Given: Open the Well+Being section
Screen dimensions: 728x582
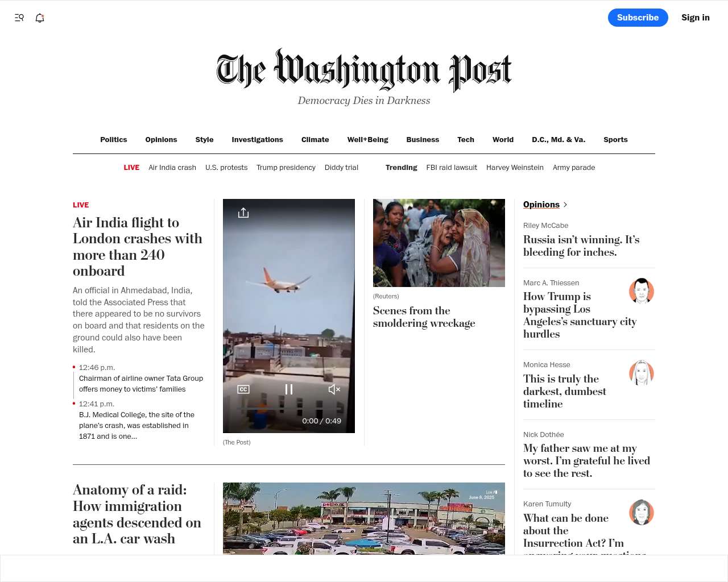Looking at the screenshot, I should [368, 140].
